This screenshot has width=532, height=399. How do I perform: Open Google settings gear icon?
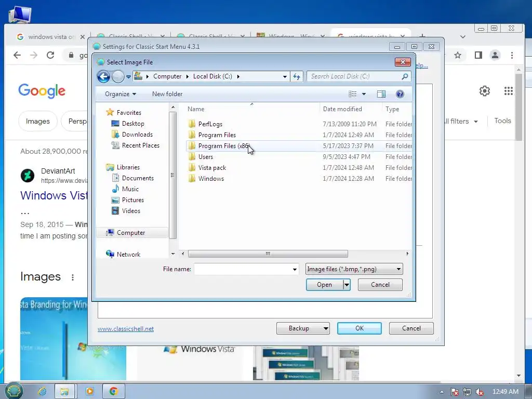(485, 91)
